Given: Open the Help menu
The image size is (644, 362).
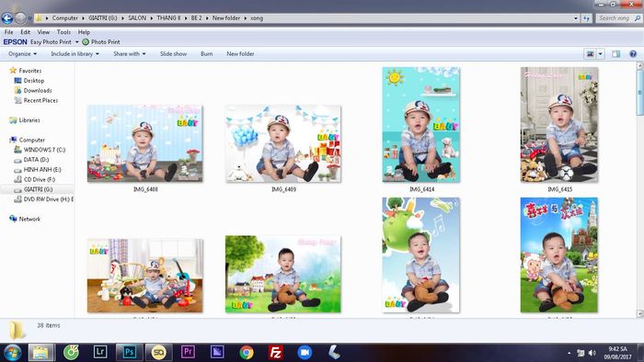Looking at the screenshot, I should click(x=84, y=32).
